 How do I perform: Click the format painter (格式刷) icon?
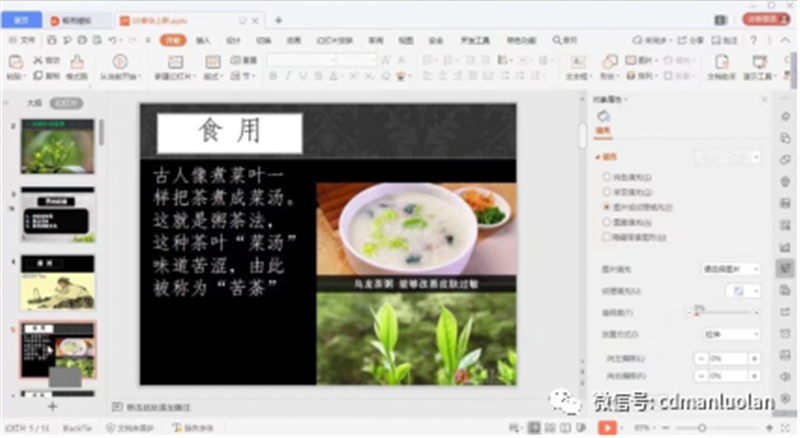(76, 67)
